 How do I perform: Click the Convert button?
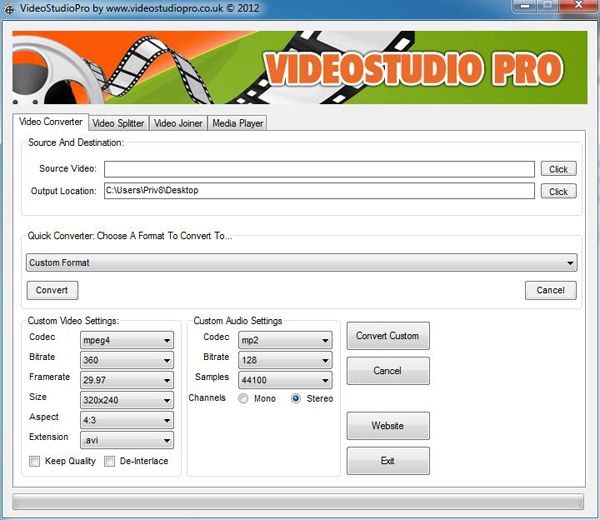coord(52,290)
